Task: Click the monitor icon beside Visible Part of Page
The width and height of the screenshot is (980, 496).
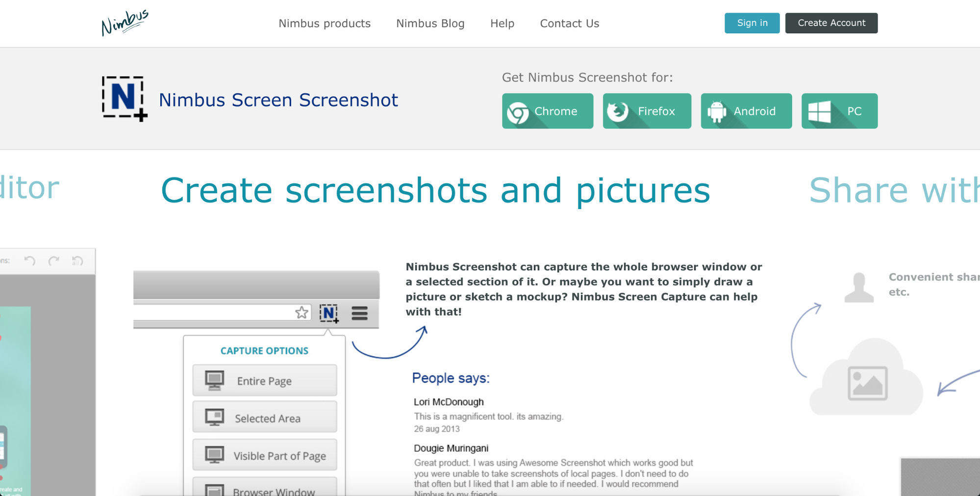Action: [214, 455]
